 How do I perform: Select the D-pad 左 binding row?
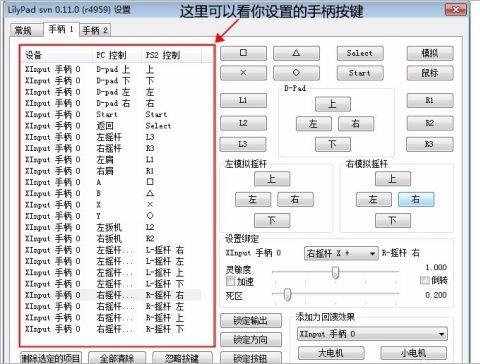coord(112,92)
